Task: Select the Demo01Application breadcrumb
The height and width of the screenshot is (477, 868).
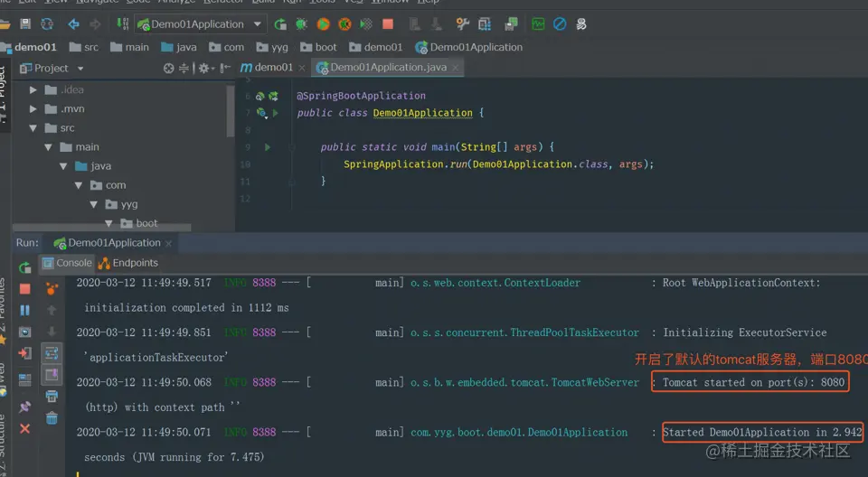Action: point(469,47)
